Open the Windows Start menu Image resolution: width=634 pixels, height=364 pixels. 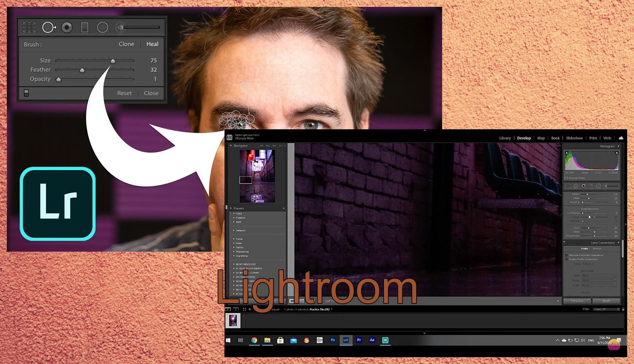(x=228, y=340)
